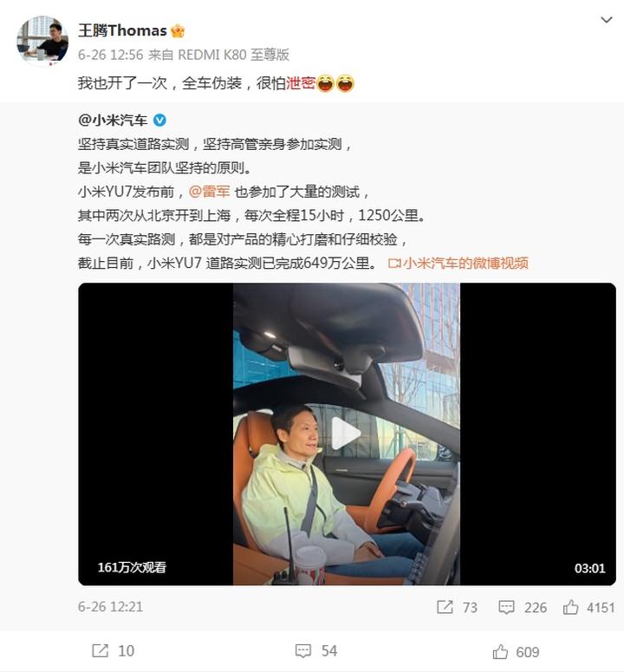This screenshot has height=672, width=624.
Task: Open 王腾Thomas username link
Action: 122,30
